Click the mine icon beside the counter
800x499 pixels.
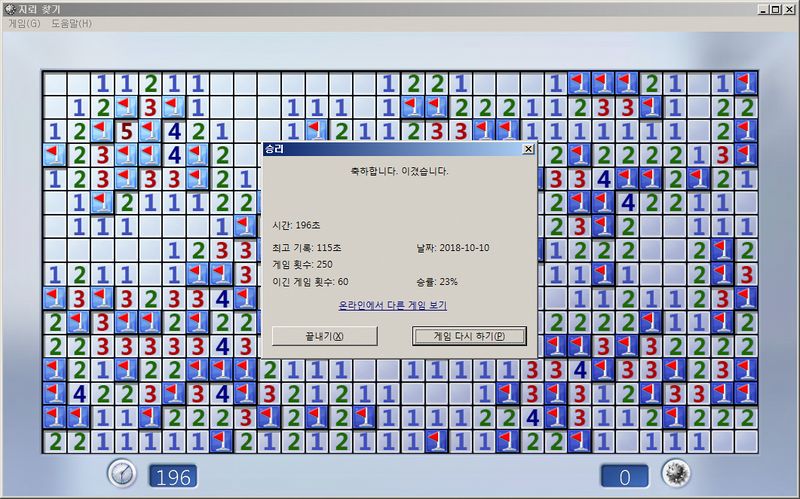point(677,474)
